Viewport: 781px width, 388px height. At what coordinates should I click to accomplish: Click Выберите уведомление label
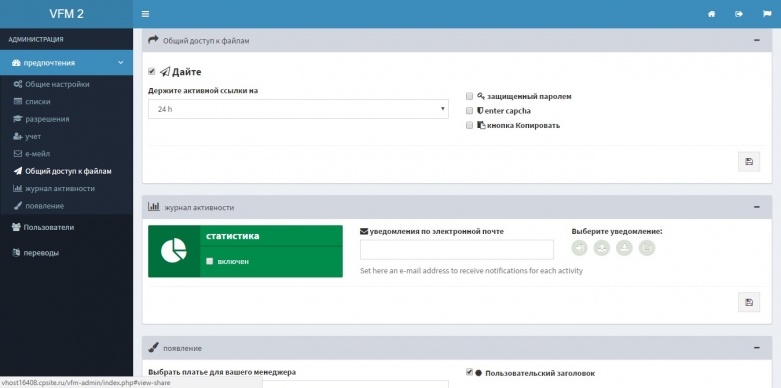(x=617, y=231)
